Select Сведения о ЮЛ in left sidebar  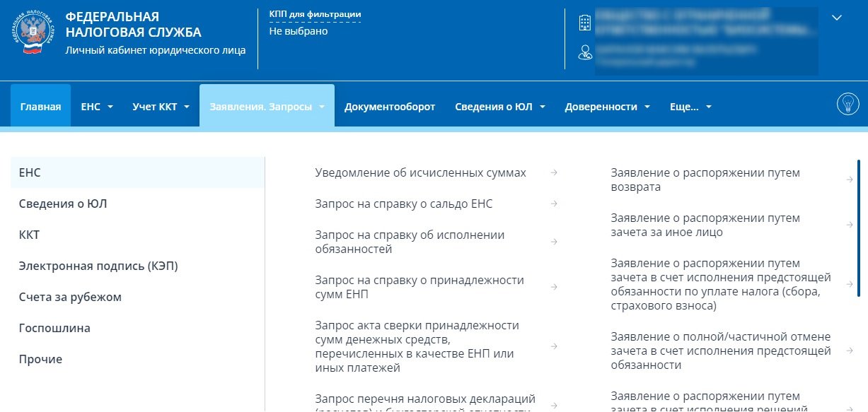point(63,204)
